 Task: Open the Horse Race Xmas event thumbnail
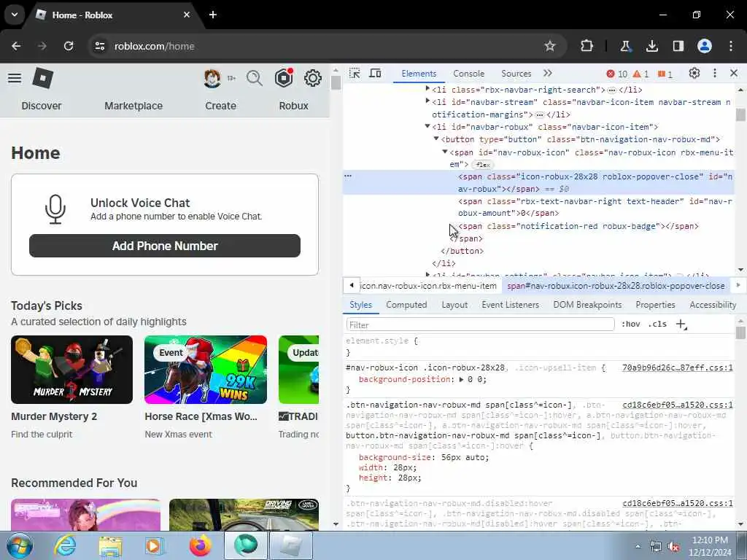pyautogui.click(x=206, y=370)
